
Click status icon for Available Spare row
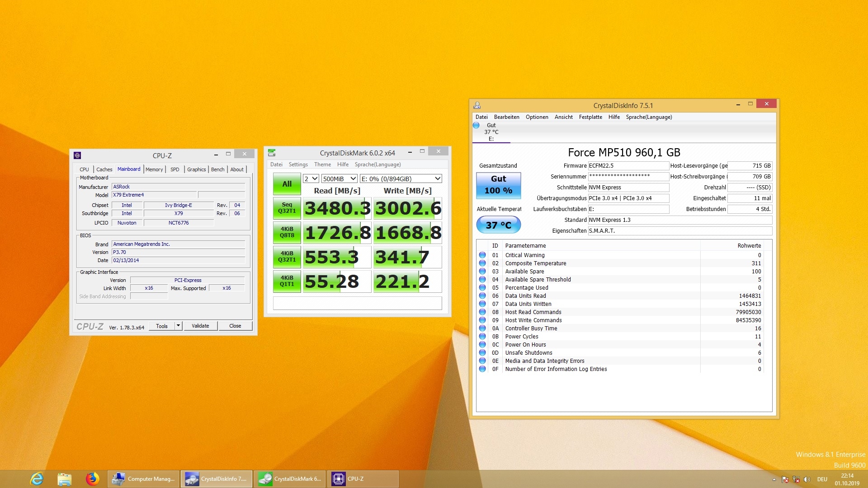482,272
